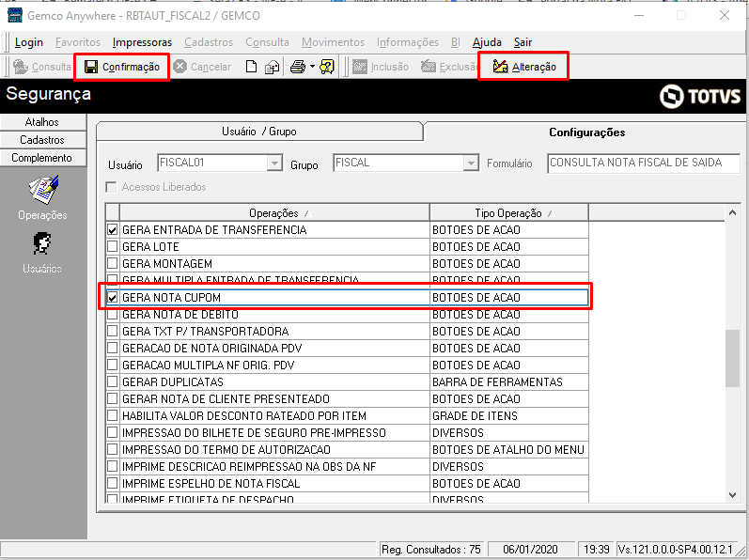Select the GRADE DE ITENS cell
Image resolution: width=749 pixels, height=560 pixels.
click(508, 416)
